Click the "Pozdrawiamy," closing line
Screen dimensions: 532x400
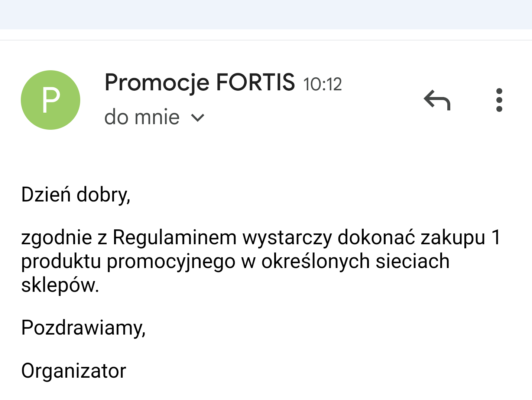(x=83, y=328)
